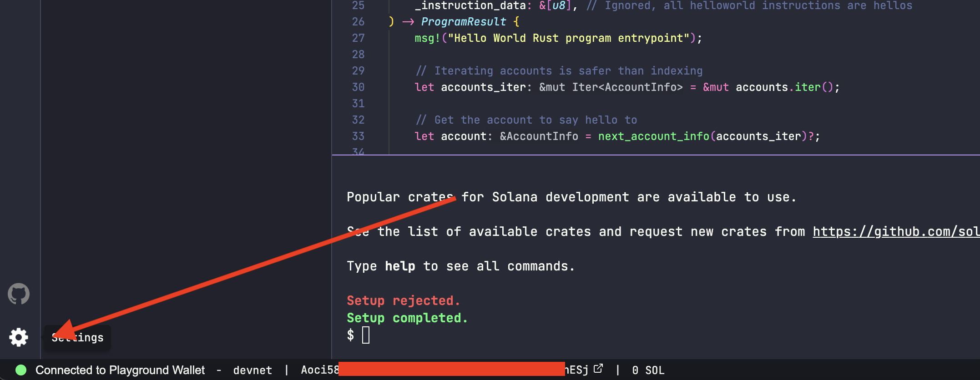Click next_account_info call on line 33
The image size is (980, 380).
(653, 136)
